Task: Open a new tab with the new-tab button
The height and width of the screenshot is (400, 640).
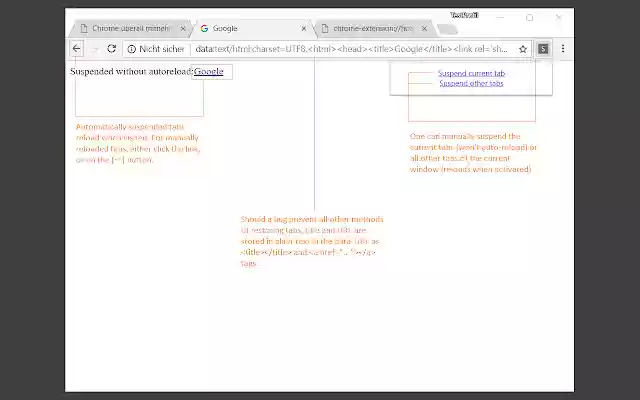Action: pos(447,29)
